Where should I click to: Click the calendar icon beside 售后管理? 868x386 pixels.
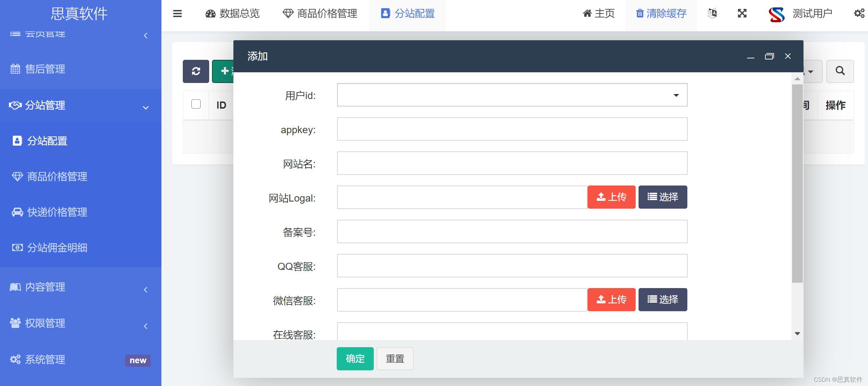(x=15, y=69)
